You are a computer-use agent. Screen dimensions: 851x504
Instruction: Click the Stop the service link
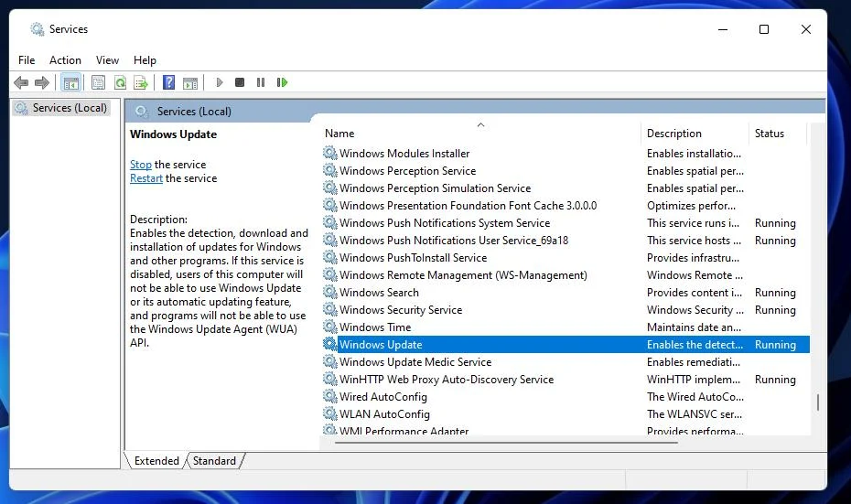click(141, 165)
